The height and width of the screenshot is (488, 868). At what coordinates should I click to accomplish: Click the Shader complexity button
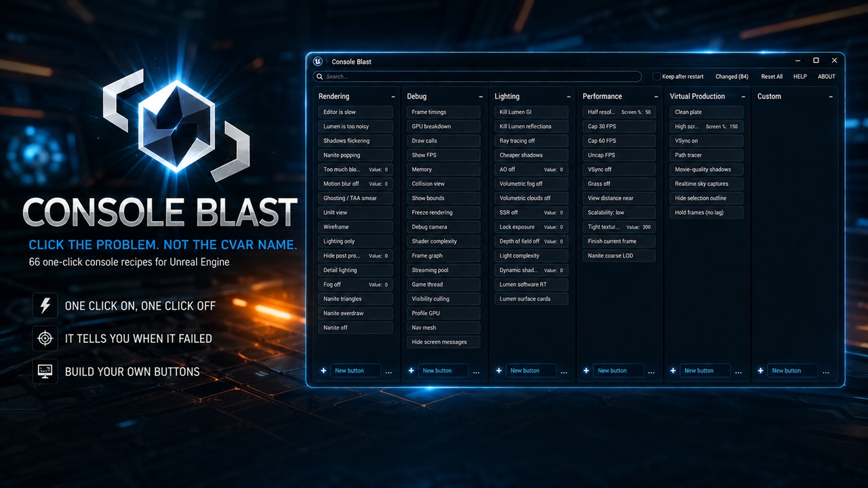click(x=443, y=241)
